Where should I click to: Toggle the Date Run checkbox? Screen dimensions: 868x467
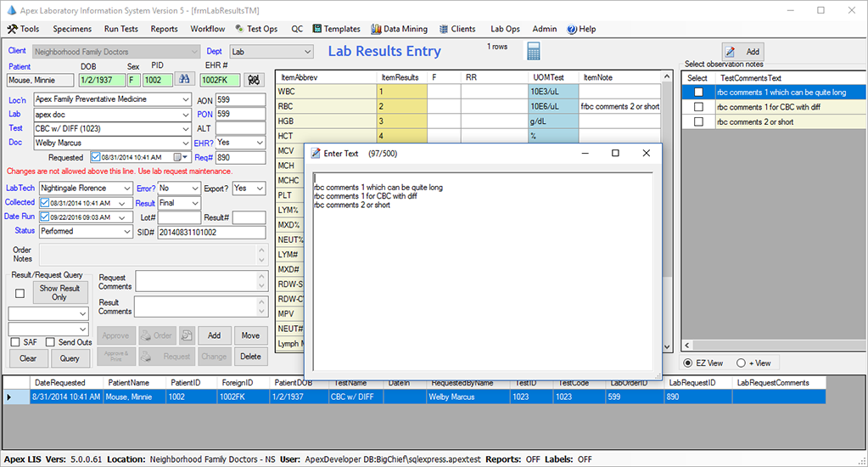[45, 217]
